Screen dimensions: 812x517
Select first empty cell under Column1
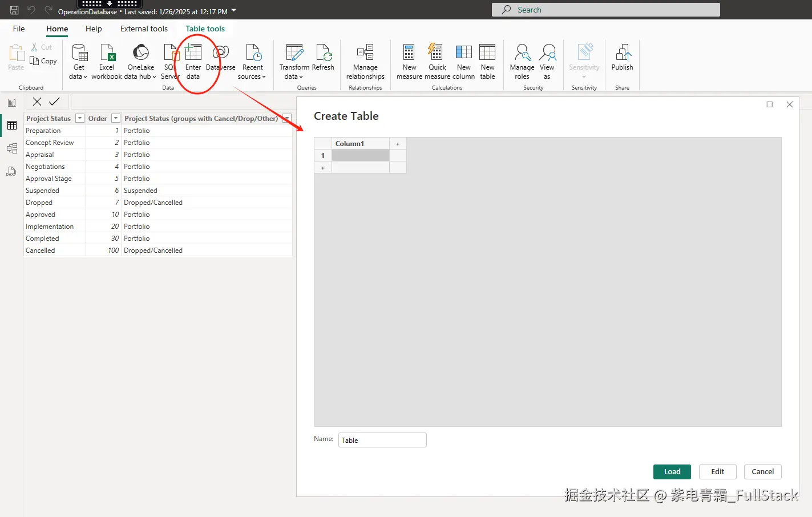(361, 155)
